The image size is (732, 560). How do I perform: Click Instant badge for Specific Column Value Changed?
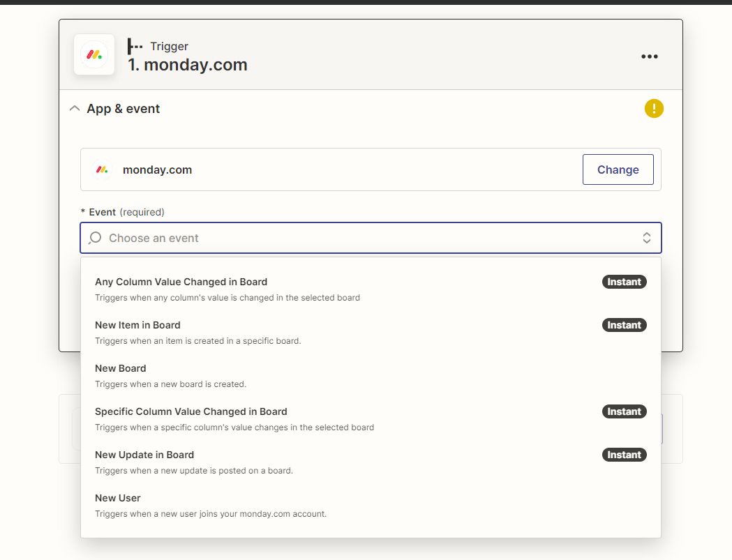pos(624,411)
